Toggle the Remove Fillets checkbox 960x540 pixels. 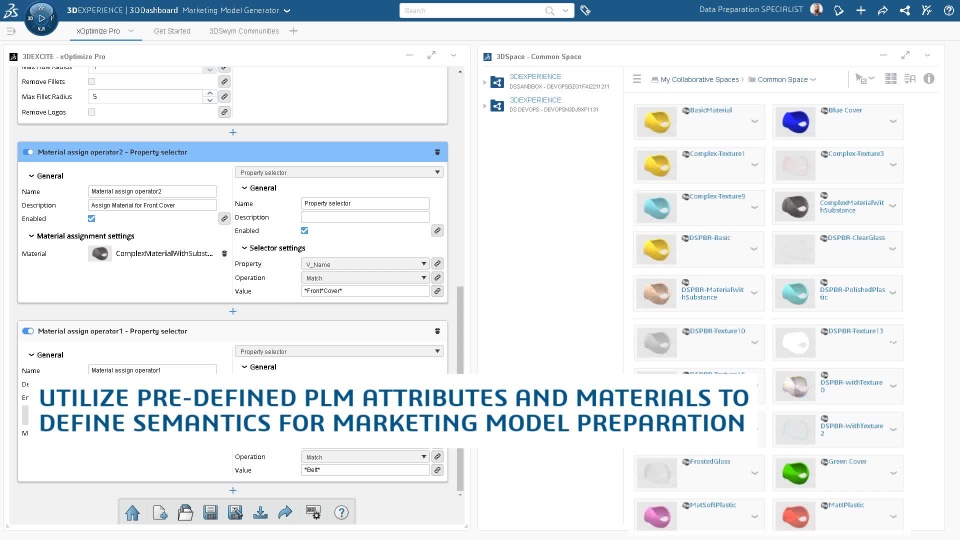click(91, 81)
